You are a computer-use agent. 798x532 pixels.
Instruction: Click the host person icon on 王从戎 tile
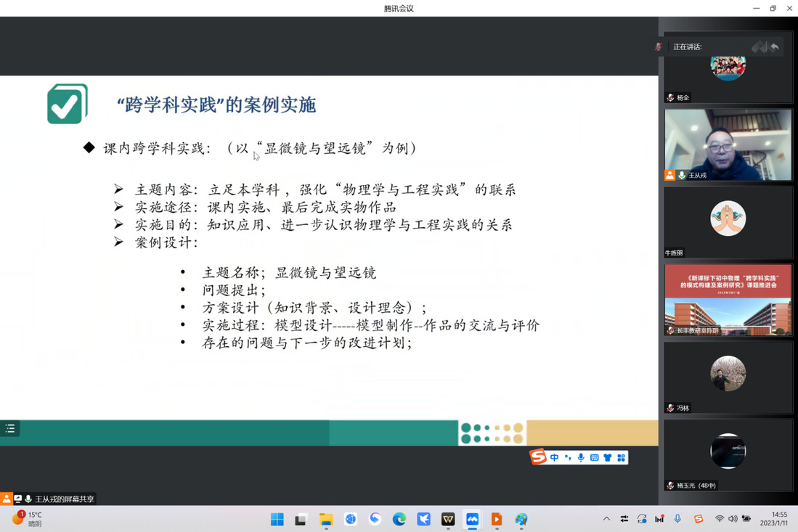(x=669, y=175)
